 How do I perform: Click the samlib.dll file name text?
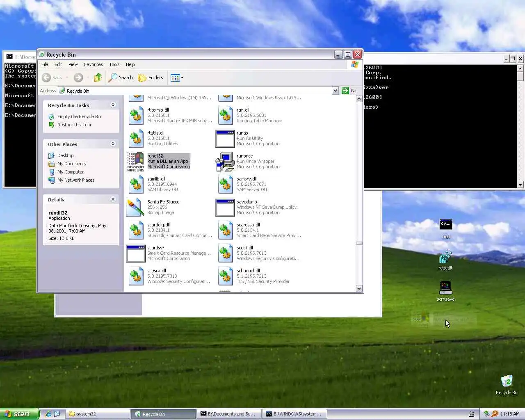[x=156, y=179]
